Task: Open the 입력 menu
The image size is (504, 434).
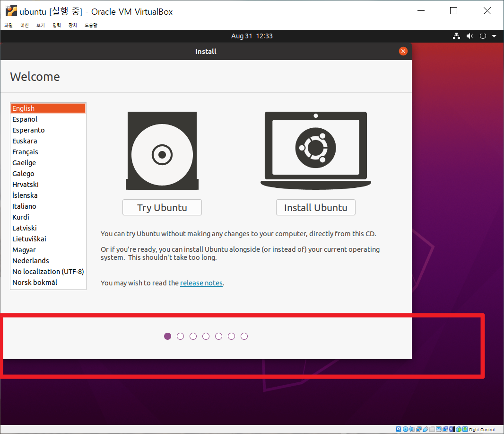Action: coord(57,25)
